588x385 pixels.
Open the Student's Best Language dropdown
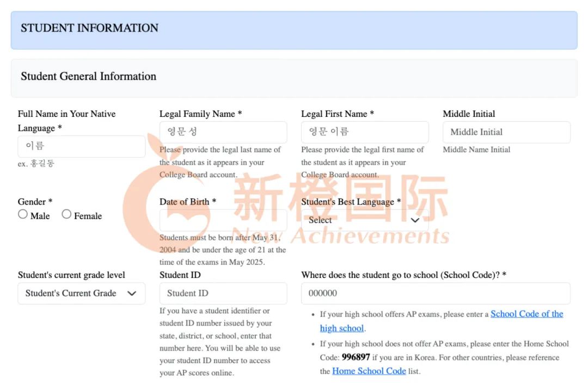[x=364, y=220]
